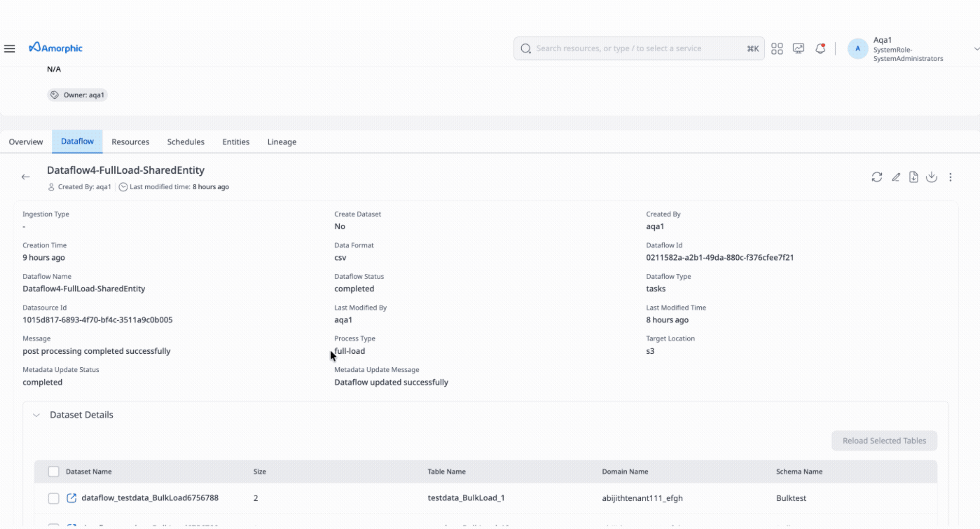
Task: Click the Size column header
Action: [x=260, y=471]
